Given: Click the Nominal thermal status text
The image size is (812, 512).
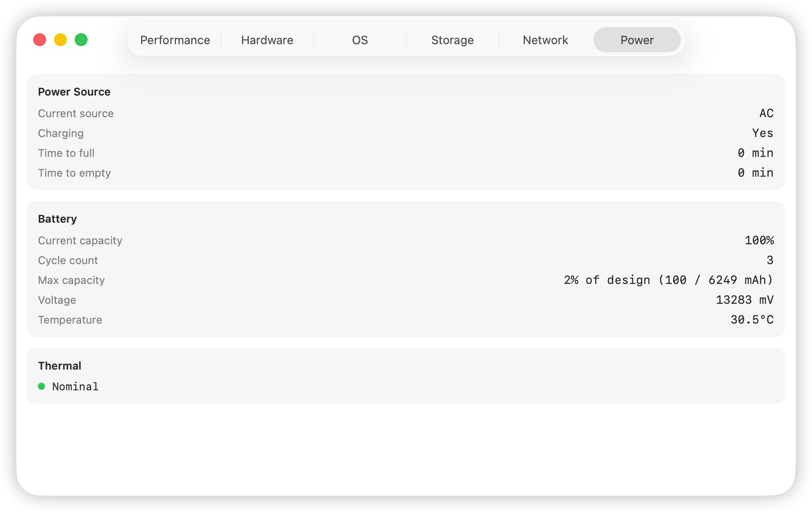Looking at the screenshot, I should [x=75, y=387].
